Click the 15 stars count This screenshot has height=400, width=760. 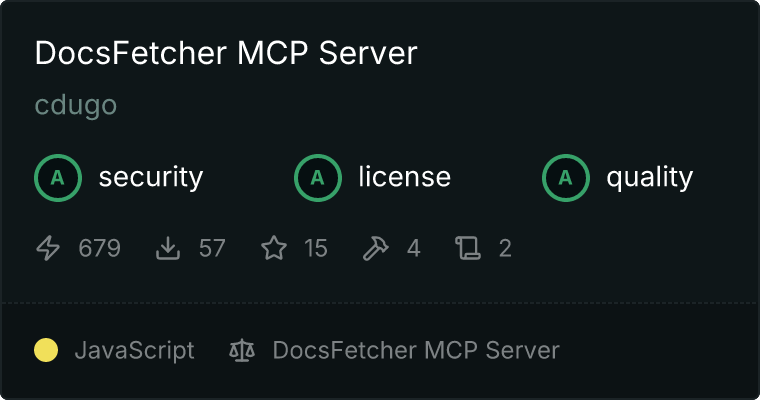[316, 248]
